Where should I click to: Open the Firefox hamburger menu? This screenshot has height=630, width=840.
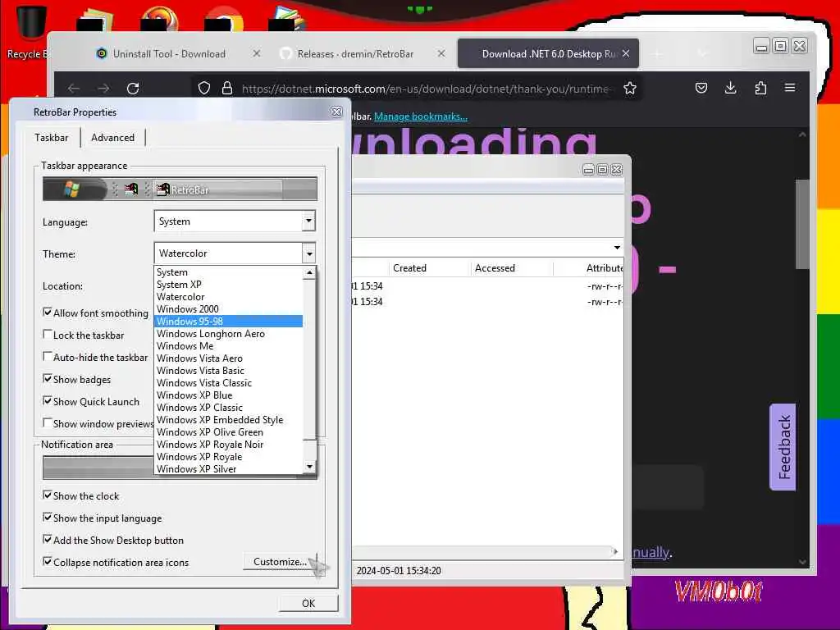click(x=790, y=87)
